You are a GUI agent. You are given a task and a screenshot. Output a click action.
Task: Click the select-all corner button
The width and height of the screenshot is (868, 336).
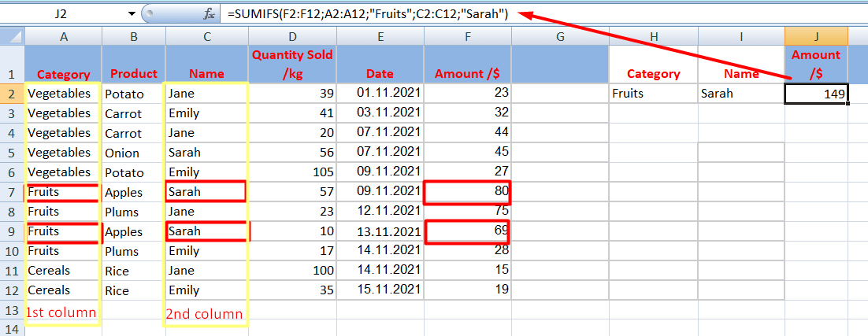pyautogui.click(x=12, y=36)
